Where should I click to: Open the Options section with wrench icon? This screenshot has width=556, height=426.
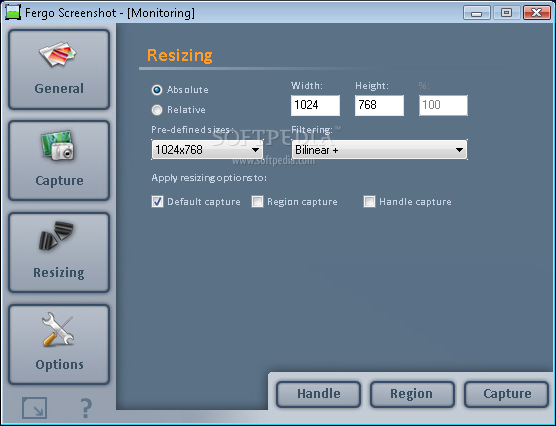click(x=59, y=344)
